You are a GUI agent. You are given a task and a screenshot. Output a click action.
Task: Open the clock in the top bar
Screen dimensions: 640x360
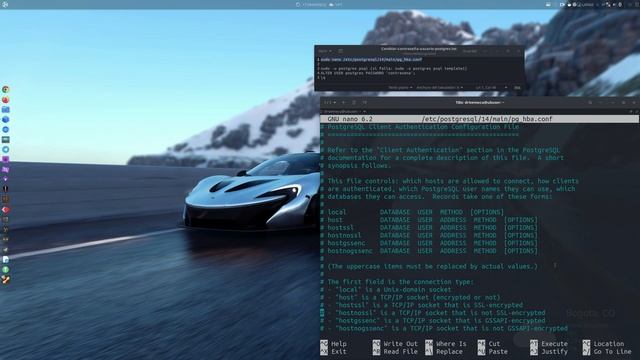(x=314, y=4)
